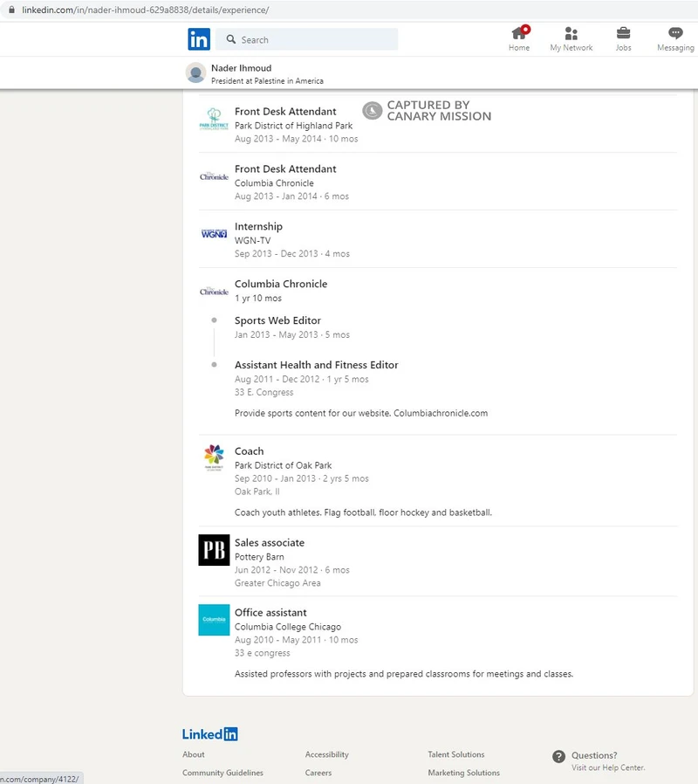Click the Columbia Chronicle text under Front Desk Attendant
This screenshot has width=698, height=784.
click(274, 183)
